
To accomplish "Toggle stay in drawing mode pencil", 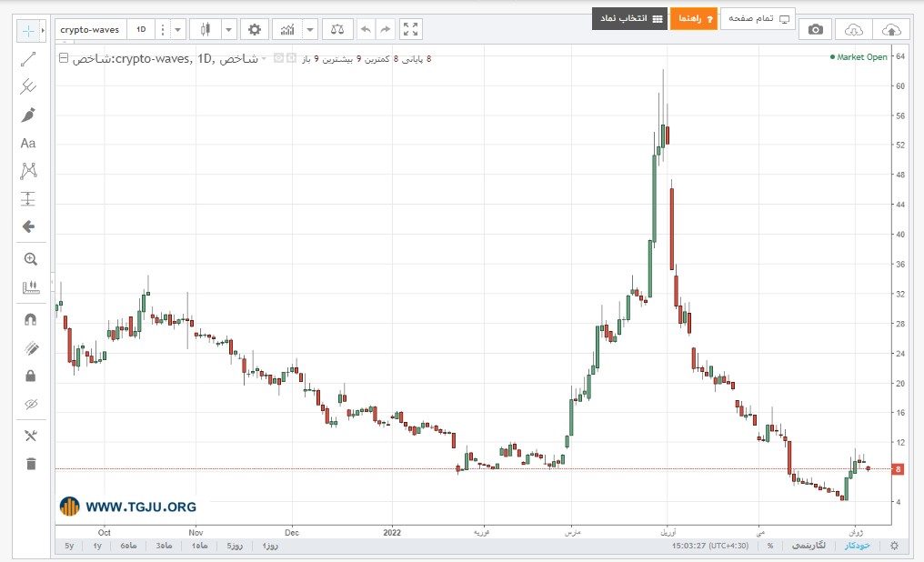I will coord(31,348).
